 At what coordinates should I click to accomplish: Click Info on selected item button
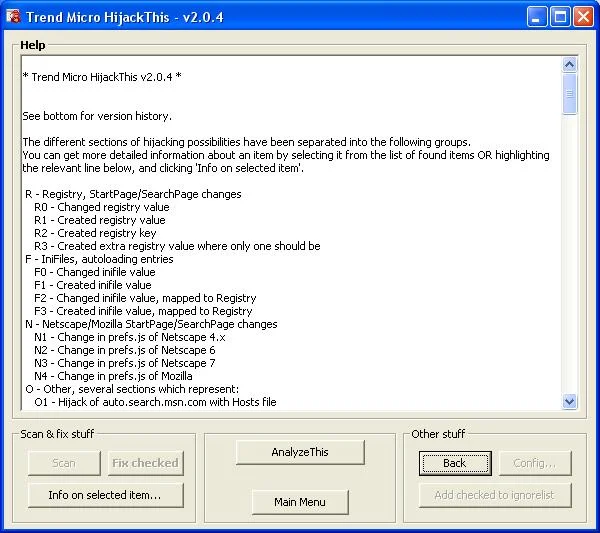coord(105,495)
